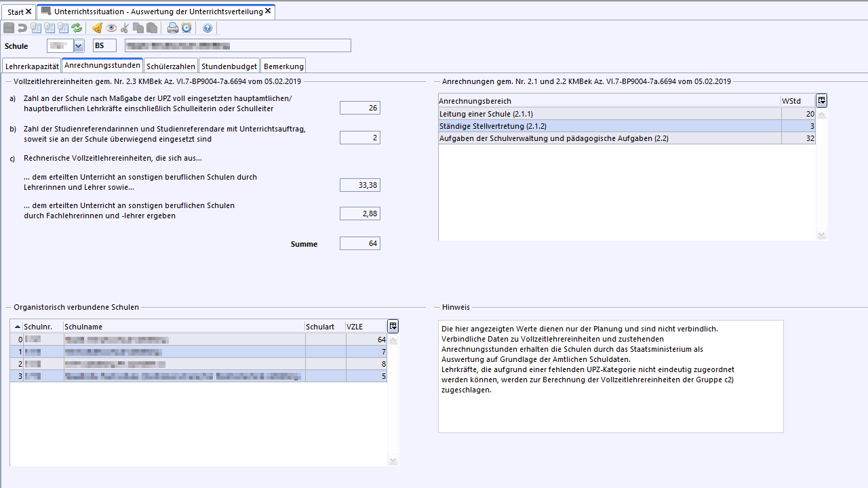Select the Anrechnungsstunden tab
Viewport: 868px width, 488px height.
pyautogui.click(x=102, y=65)
